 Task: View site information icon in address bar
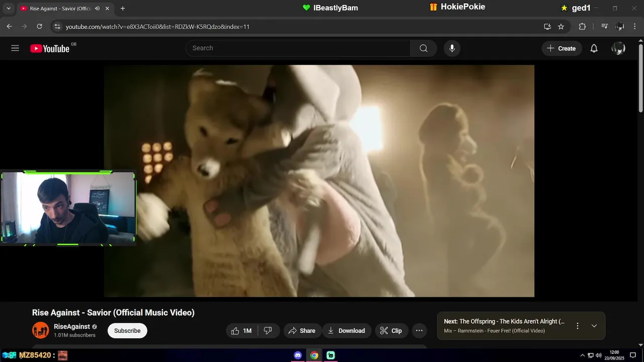click(x=57, y=27)
